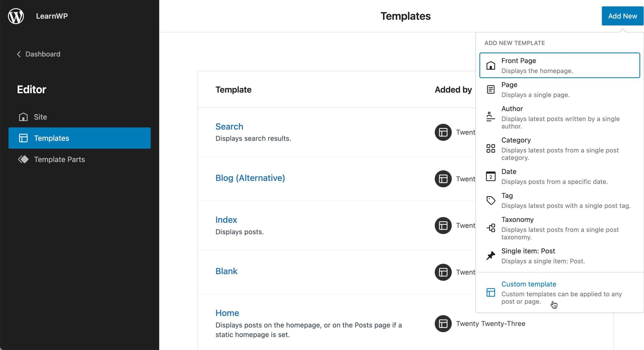Open the Blog Alternative template
This screenshot has height=350, width=644.
250,178
